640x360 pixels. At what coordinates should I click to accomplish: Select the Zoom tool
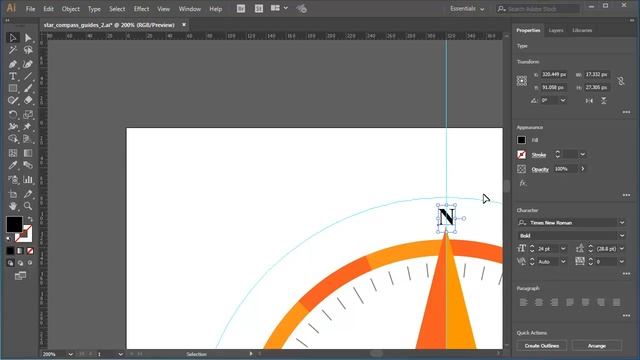(28, 206)
